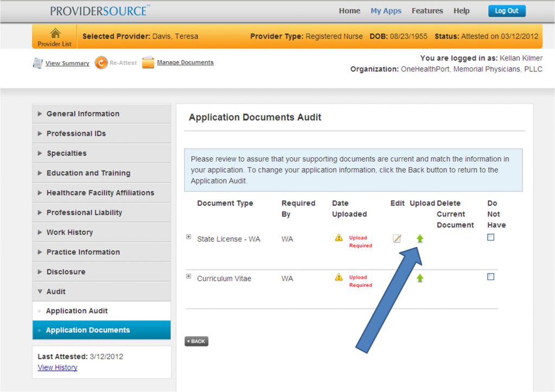Click the View Summary document icon

tap(37, 63)
